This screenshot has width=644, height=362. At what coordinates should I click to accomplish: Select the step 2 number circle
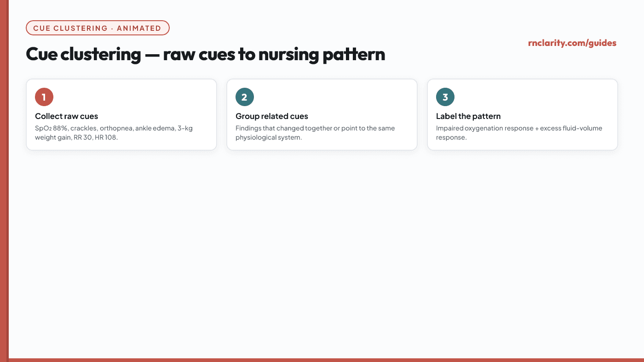tap(245, 97)
